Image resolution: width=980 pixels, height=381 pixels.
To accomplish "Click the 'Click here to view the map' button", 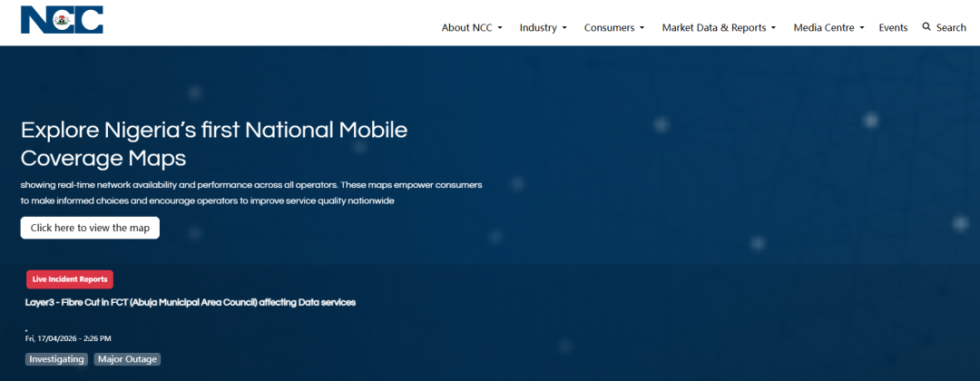I will (x=90, y=228).
